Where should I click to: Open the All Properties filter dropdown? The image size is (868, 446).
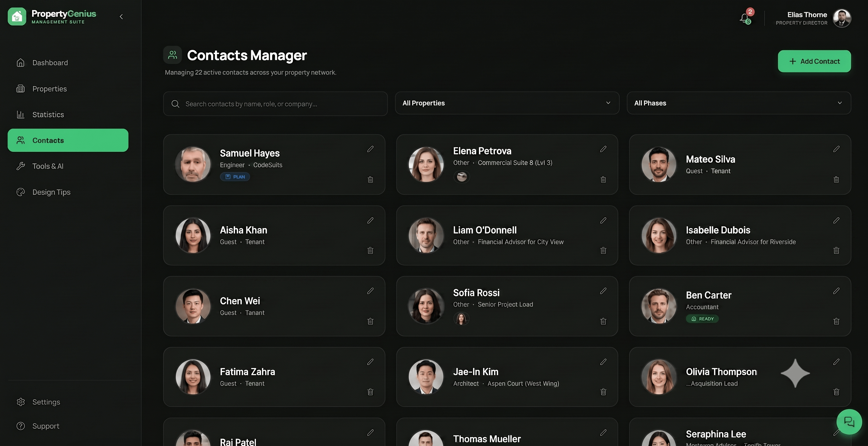507,103
